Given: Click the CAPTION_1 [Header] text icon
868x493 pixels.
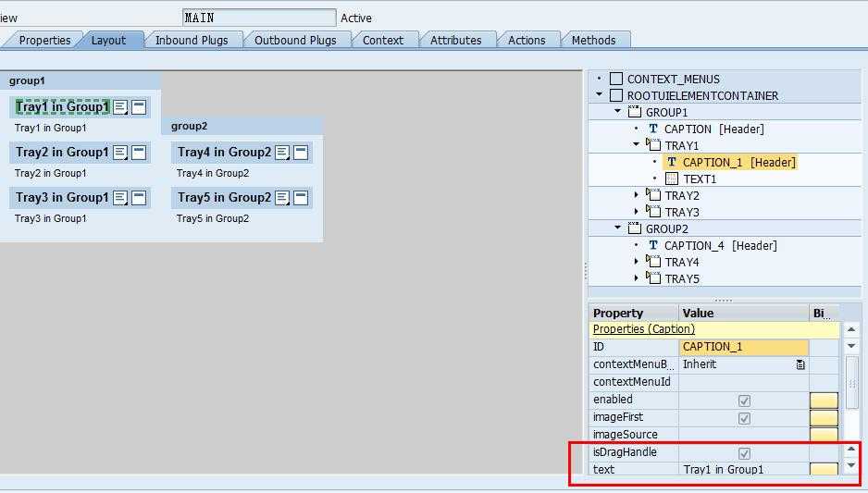Looking at the screenshot, I should tap(672, 162).
